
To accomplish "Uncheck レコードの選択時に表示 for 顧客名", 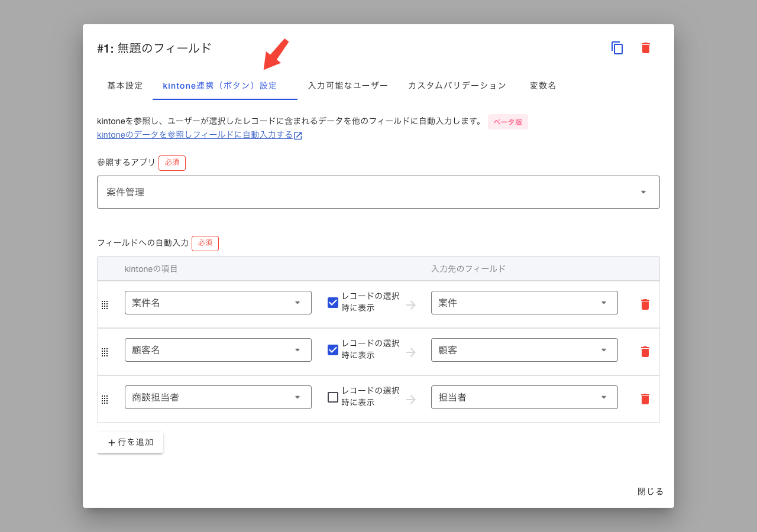I will [333, 350].
